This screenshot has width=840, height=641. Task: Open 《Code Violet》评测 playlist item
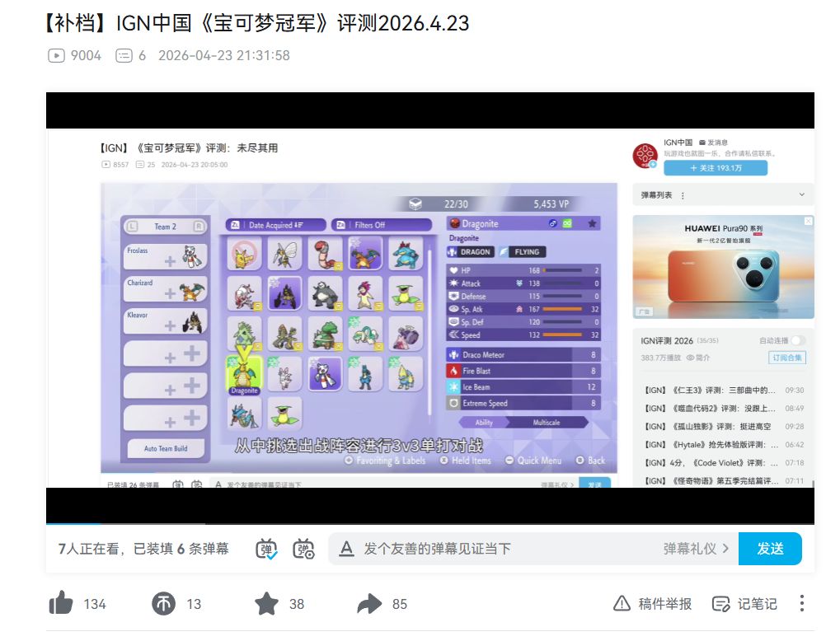pos(724,463)
